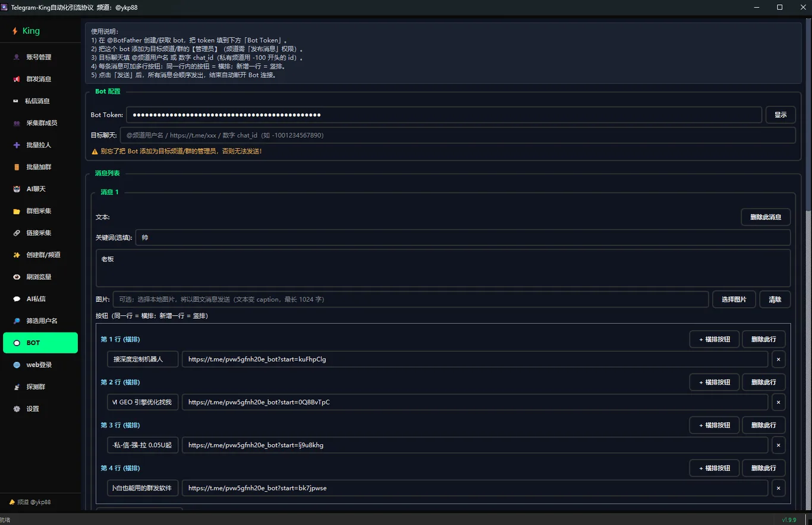Click the 就绪 status bar text
This screenshot has width=812, height=525.
tap(5, 520)
